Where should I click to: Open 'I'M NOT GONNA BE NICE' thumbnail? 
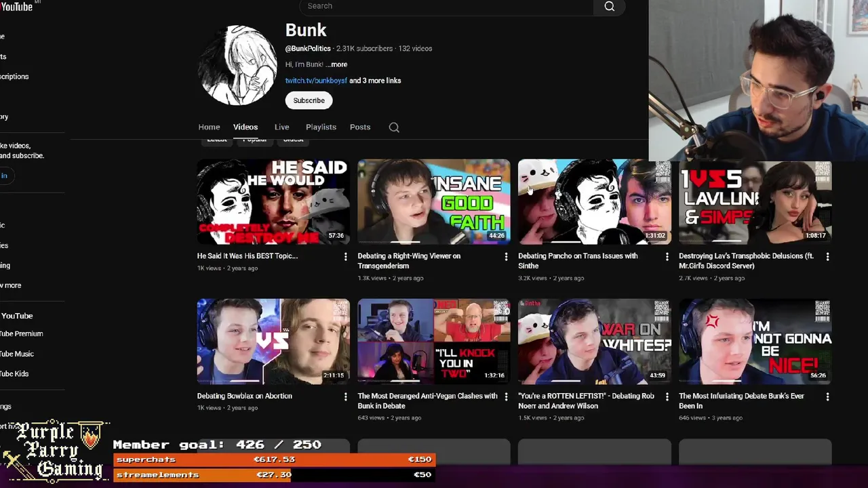pyautogui.click(x=755, y=342)
